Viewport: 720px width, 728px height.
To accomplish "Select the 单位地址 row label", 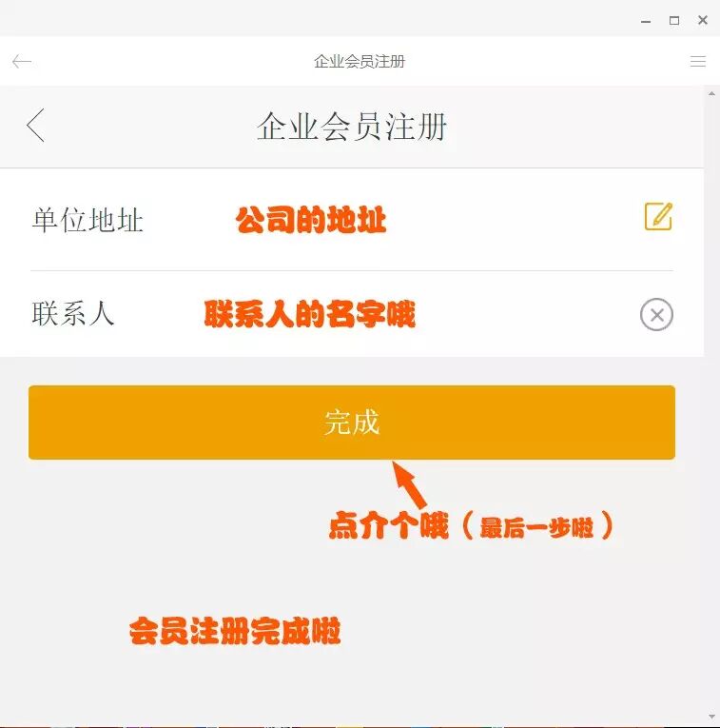I will (88, 220).
